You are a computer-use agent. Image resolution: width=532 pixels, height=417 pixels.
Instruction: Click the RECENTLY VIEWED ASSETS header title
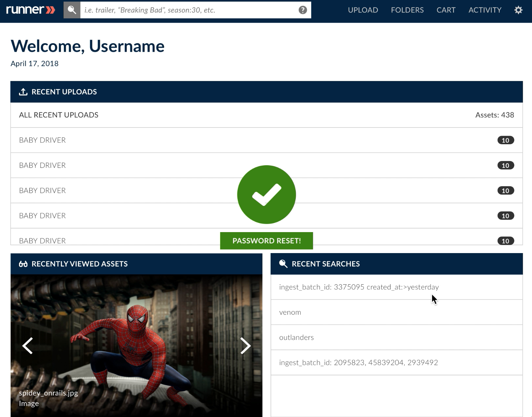click(80, 264)
